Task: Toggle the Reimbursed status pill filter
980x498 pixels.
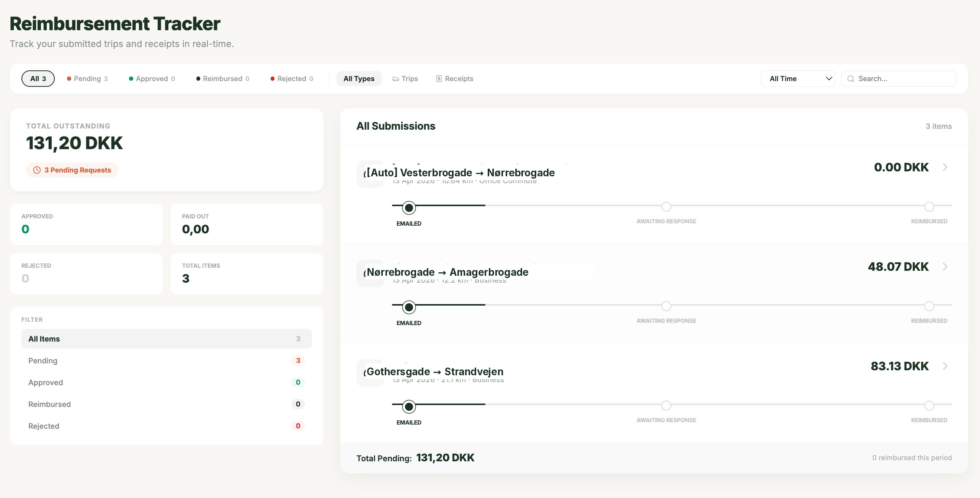Action: point(222,79)
